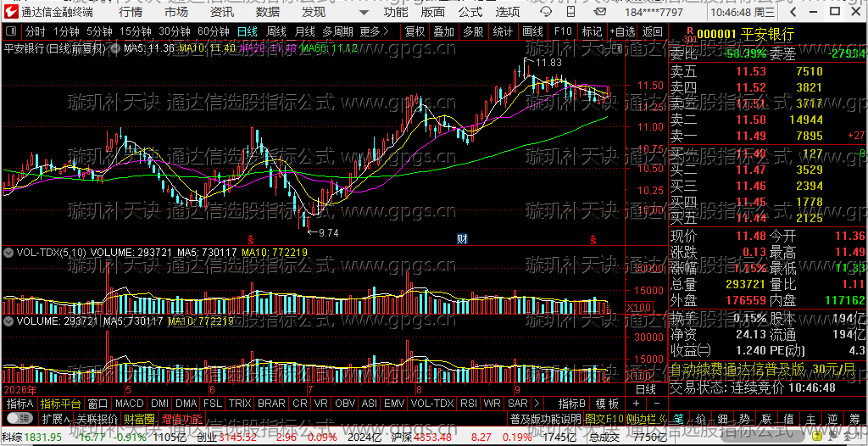Collapse the 侧边栏《 sidebar
868x446 pixels.
coord(646,417)
